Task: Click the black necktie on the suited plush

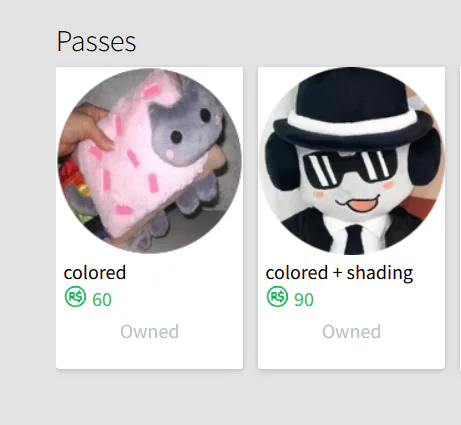Action: [x=354, y=240]
